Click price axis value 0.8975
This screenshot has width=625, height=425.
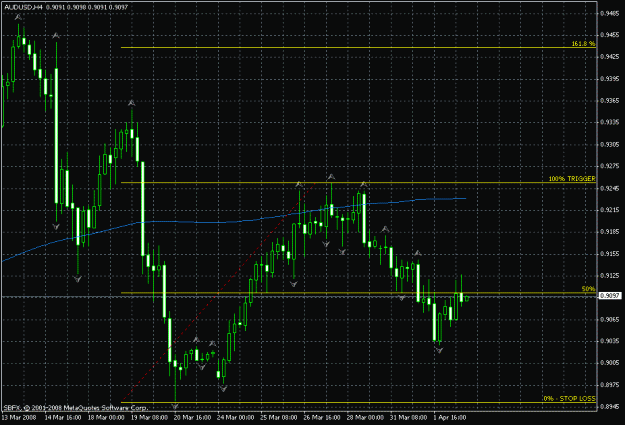click(610, 385)
